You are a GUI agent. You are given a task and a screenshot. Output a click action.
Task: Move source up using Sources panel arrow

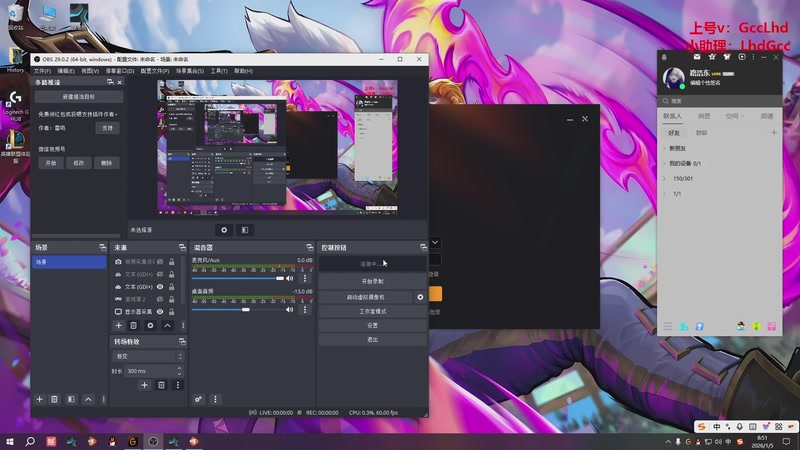[x=167, y=326]
